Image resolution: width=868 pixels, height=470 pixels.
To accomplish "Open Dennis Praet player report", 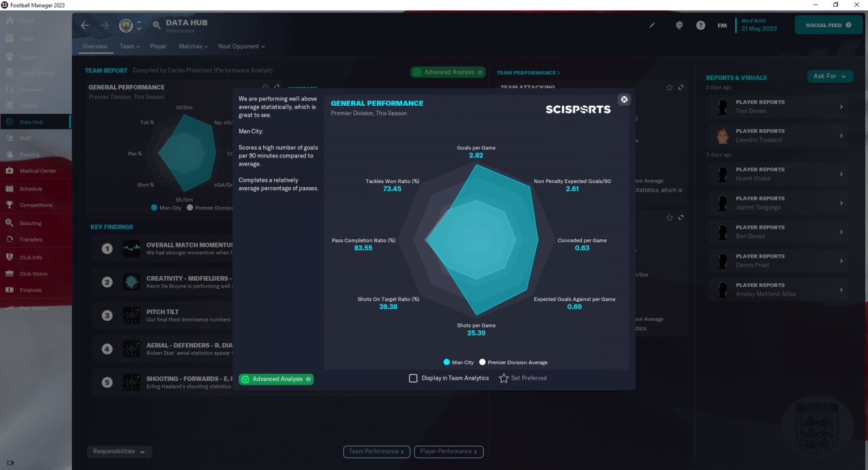I will tap(777, 260).
